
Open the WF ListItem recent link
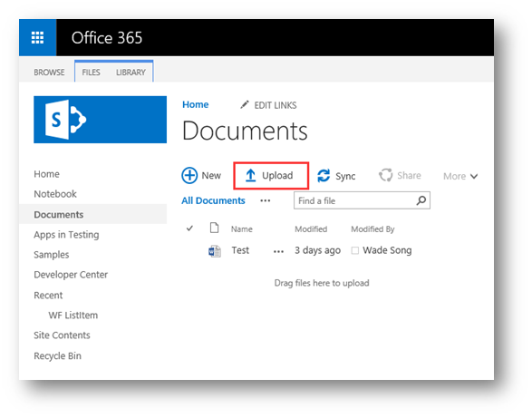point(73,316)
